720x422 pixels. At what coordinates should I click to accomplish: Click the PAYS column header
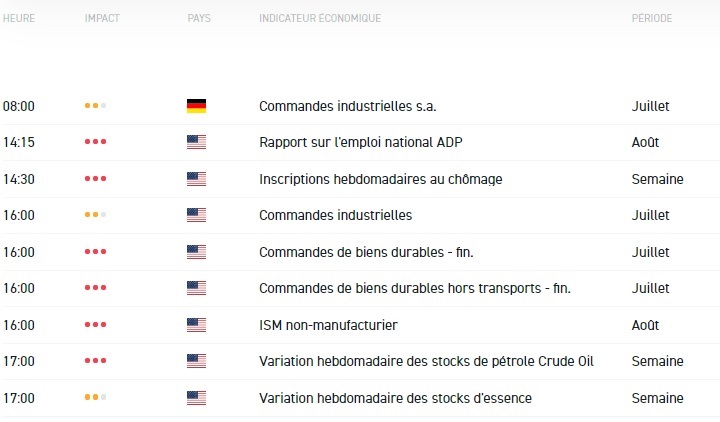(199, 19)
